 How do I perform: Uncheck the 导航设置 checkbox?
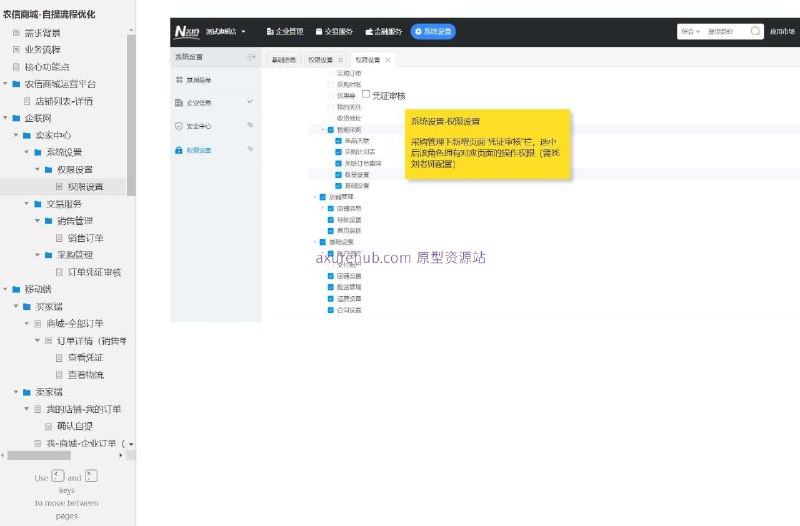pyautogui.click(x=331, y=220)
